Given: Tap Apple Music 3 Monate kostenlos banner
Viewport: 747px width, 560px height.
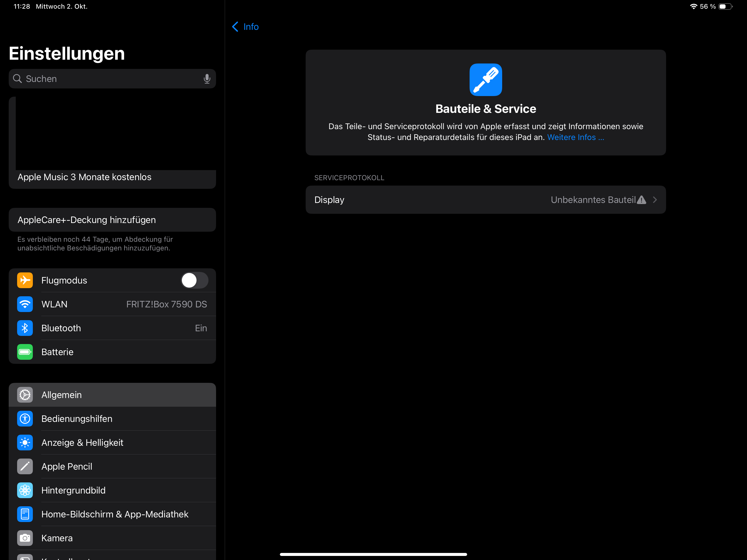Looking at the screenshot, I should [84, 177].
